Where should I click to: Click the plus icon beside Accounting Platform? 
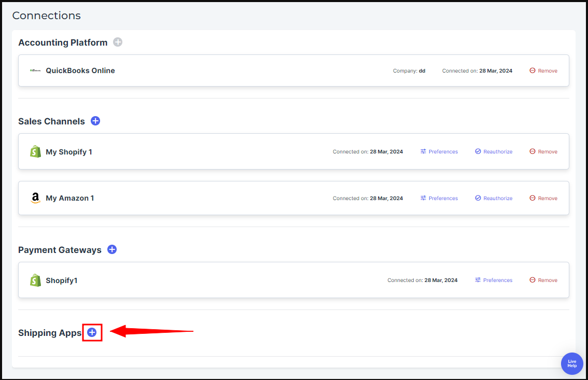coord(118,43)
